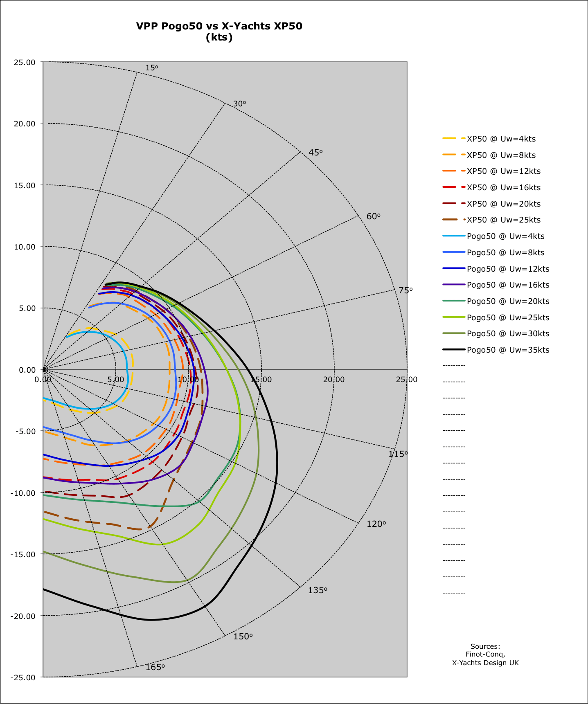Select the 135° angle label
Viewport: 588px width, 704px height.
[x=318, y=590]
